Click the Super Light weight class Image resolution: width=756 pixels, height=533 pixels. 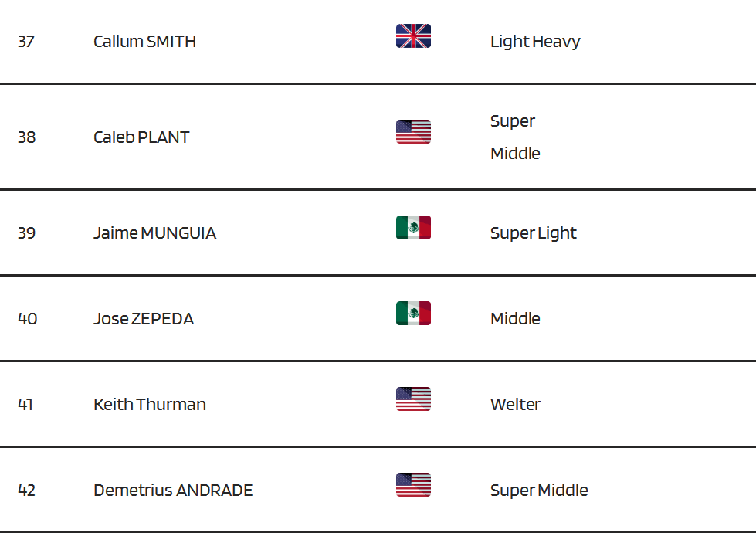pos(534,233)
